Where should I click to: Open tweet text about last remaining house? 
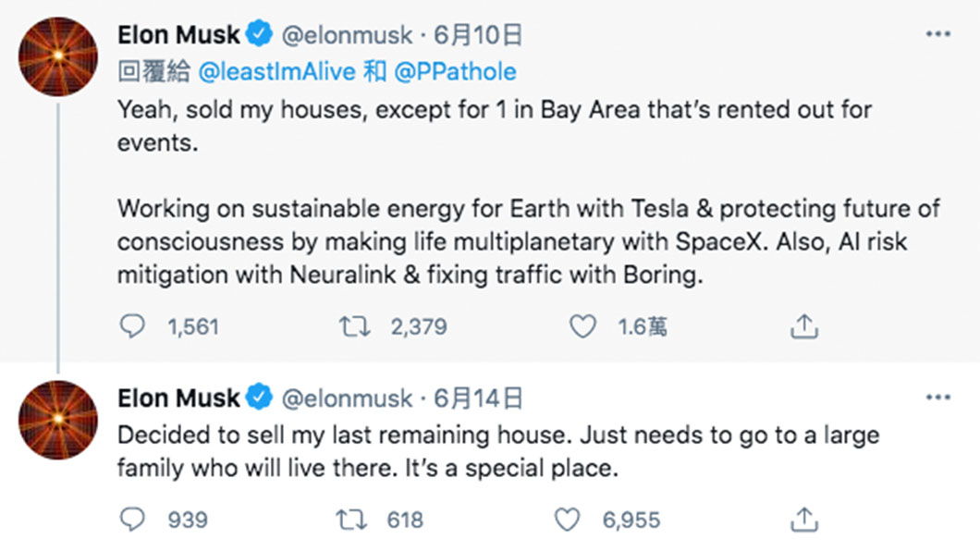(498, 451)
